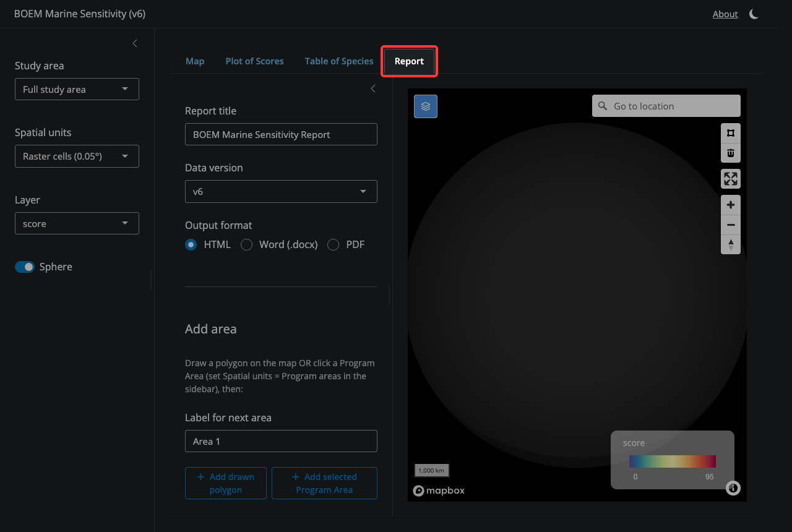Open the Layer dropdown
This screenshot has height=532, width=792.
(x=77, y=223)
